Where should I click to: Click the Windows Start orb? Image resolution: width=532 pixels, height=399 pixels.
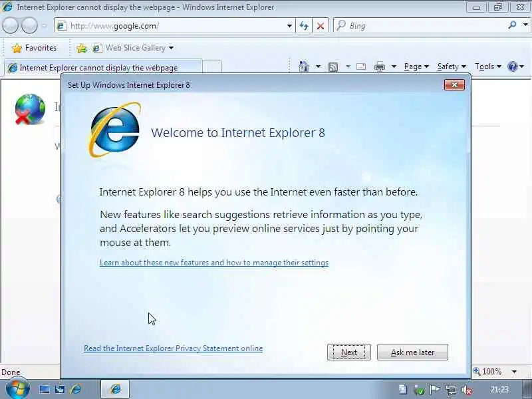(x=18, y=388)
